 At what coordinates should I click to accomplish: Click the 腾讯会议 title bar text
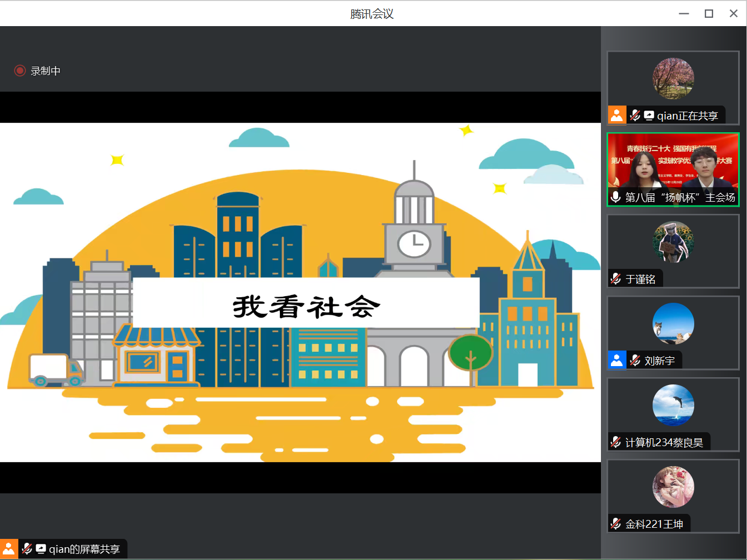(x=371, y=13)
